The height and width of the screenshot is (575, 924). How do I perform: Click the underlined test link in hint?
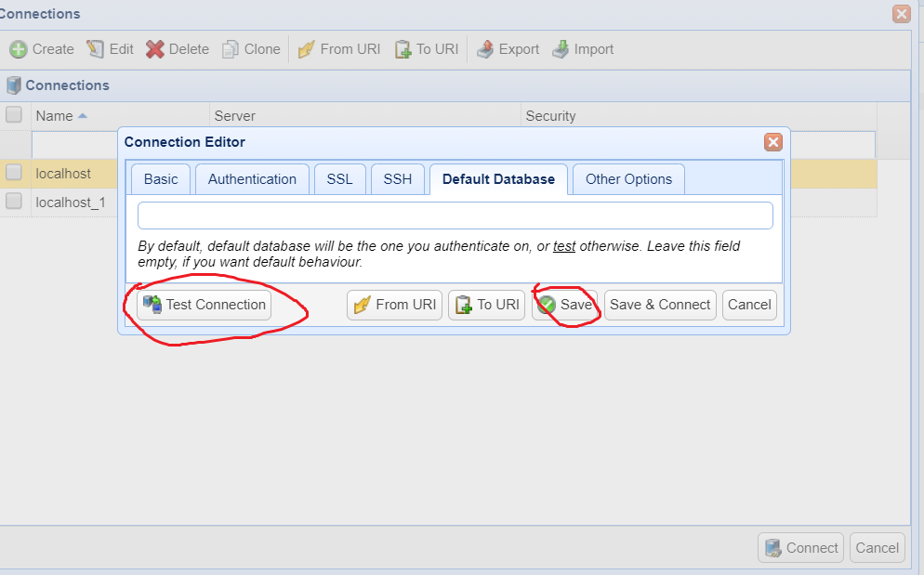564,246
